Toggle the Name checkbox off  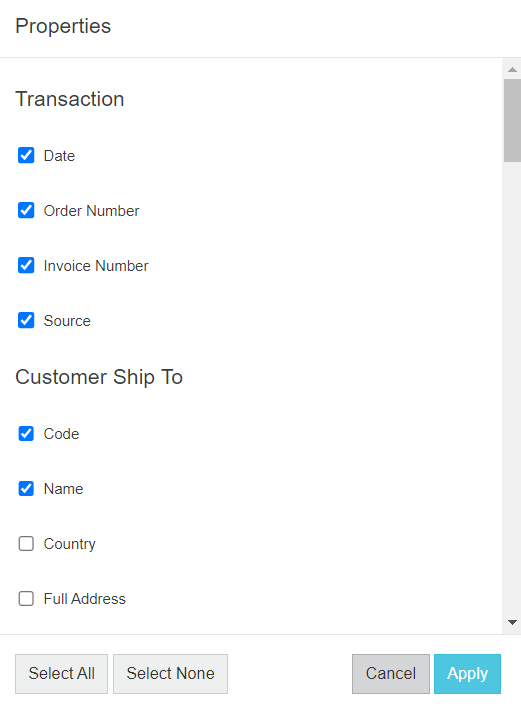coord(26,488)
